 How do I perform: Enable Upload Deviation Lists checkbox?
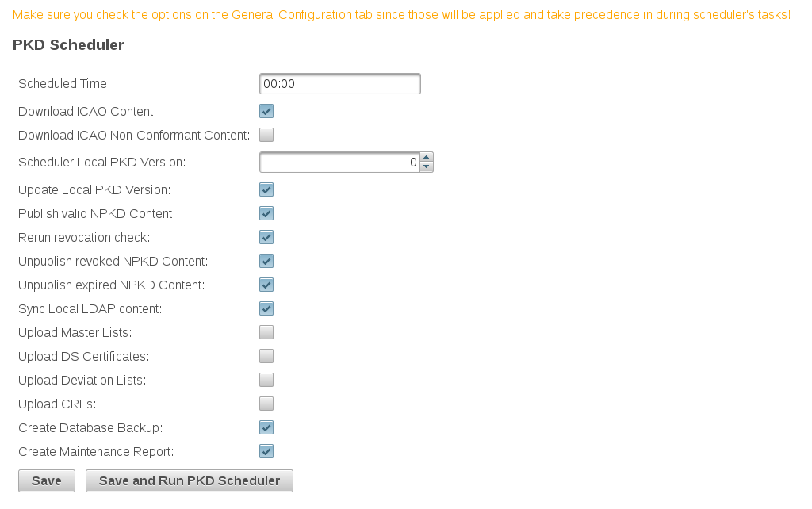(266, 380)
